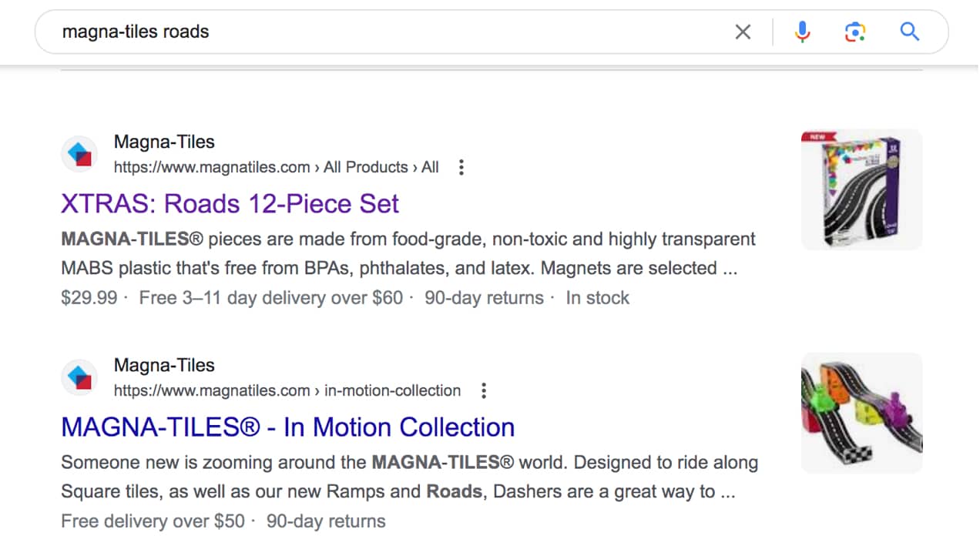Click Magna-Tiles favicon beside the In Motion Collection result
The width and height of the screenshot is (980, 539).
(80, 377)
